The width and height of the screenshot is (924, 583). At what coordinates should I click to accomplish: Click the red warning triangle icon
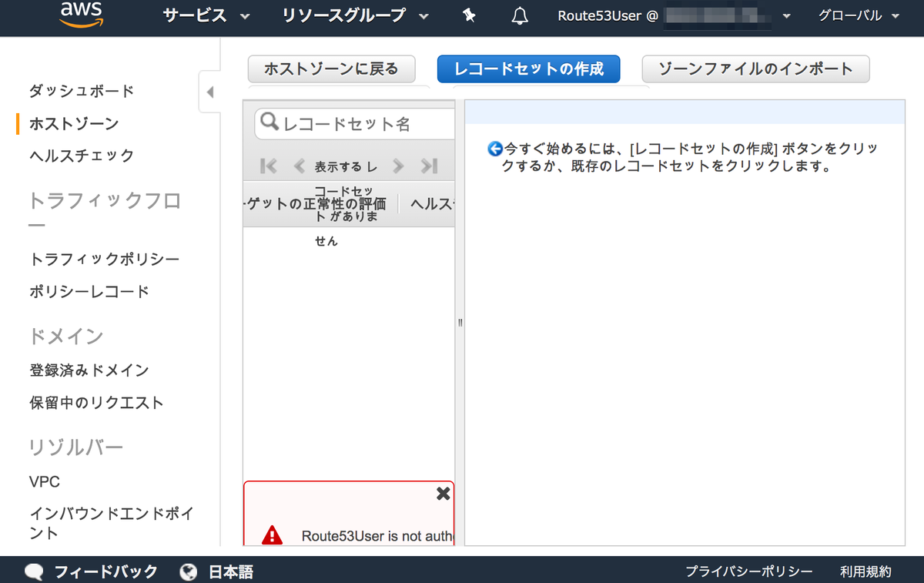click(x=272, y=535)
